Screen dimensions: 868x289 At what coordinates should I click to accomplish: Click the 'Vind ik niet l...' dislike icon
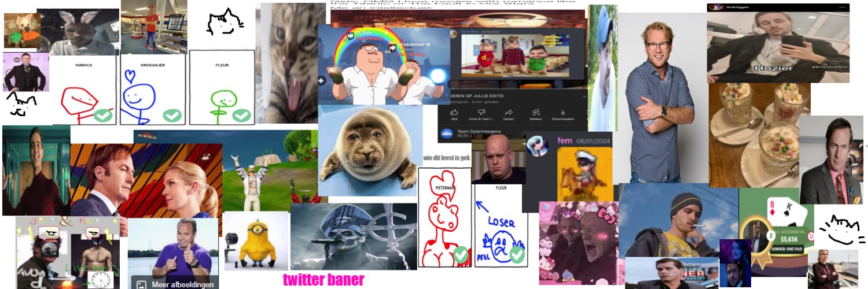click(481, 112)
